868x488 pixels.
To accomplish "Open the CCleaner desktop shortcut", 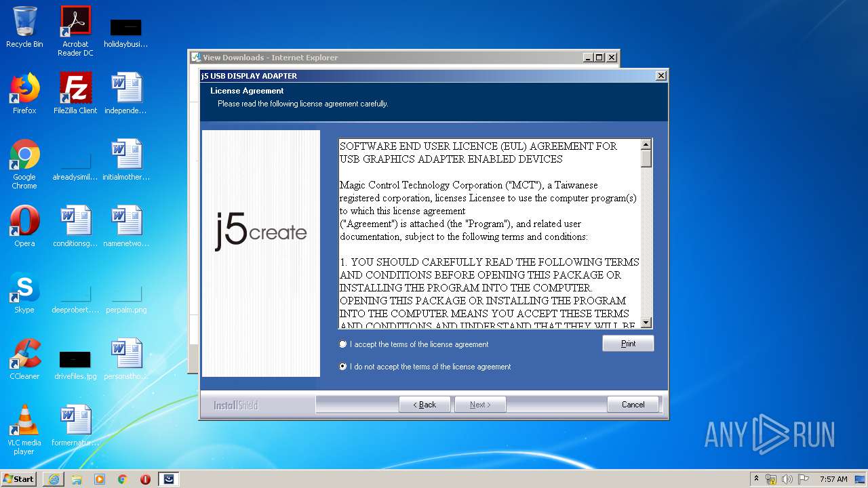I will click(24, 359).
